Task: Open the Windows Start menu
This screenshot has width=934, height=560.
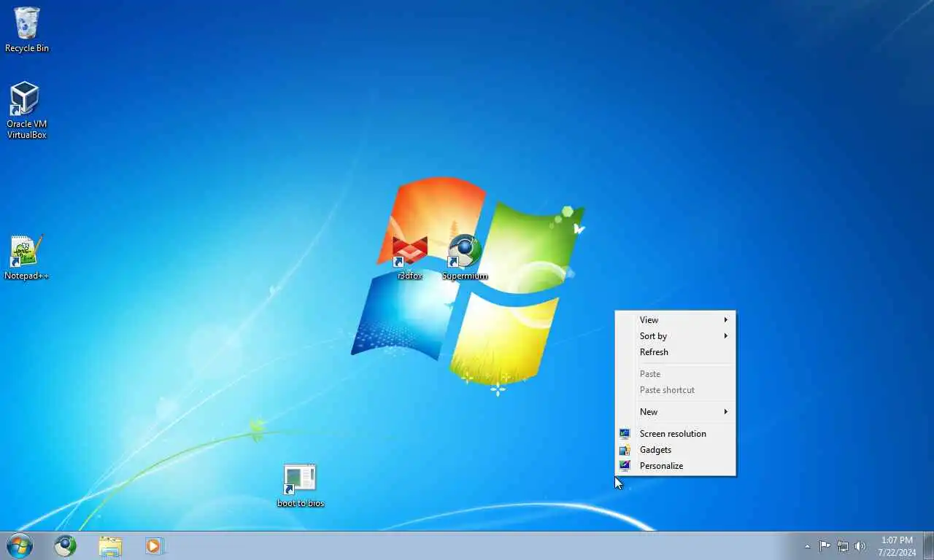Action: pos(20,545)
